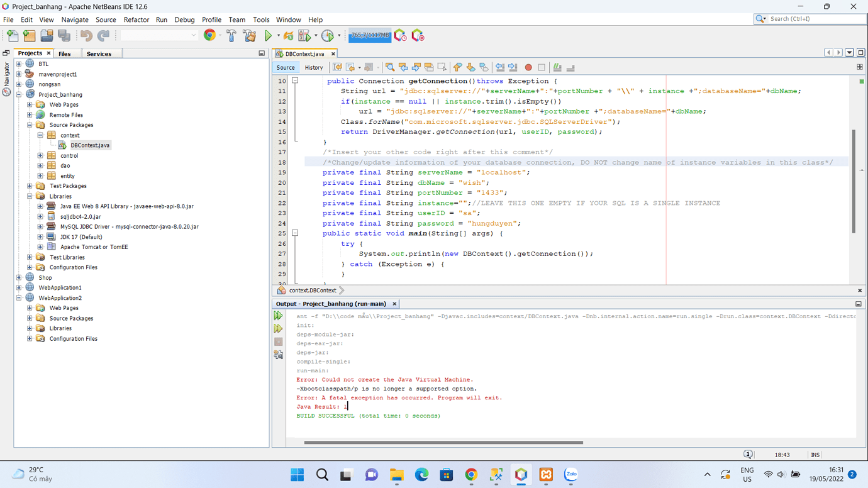Start macro recording with the red circle icon
The width and height of the screenshot is (868, 488).
[529, 67]
